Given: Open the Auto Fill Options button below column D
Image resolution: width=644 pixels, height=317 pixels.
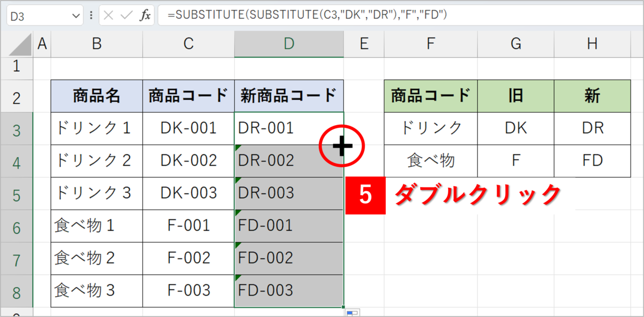Looking at the screenshot, I should point(353,313).
